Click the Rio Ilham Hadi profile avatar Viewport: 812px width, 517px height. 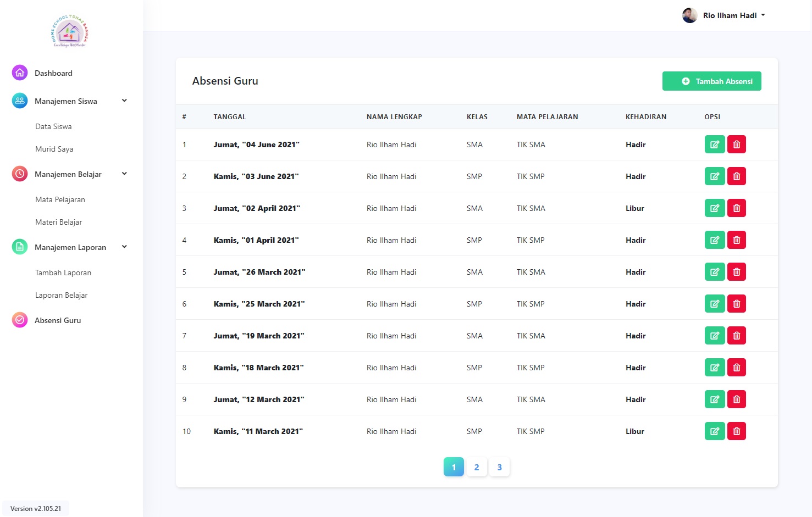(690, 15)
